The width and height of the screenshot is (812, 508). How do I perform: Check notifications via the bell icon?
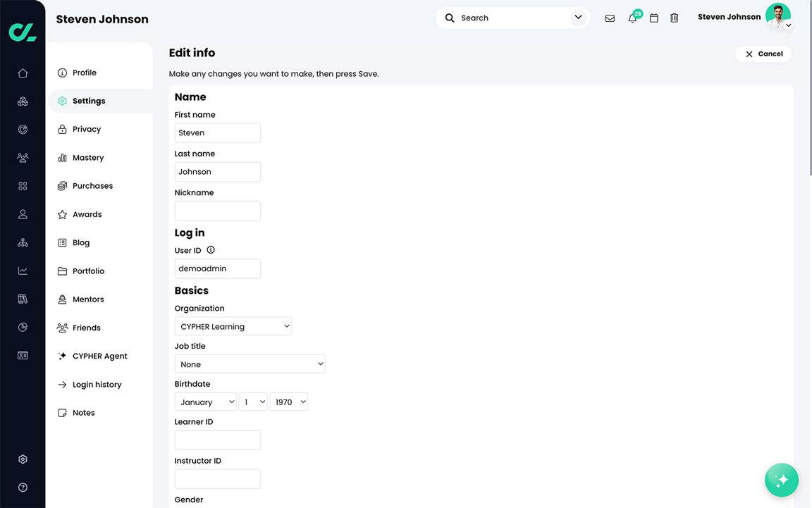(x=632, y=18)
